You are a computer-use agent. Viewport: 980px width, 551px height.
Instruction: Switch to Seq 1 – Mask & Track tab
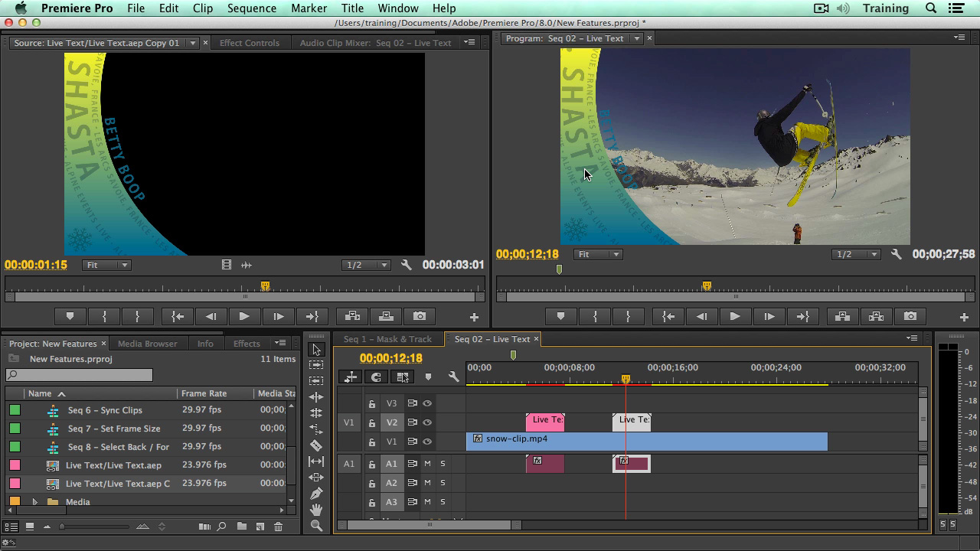(x=387, y=339)
